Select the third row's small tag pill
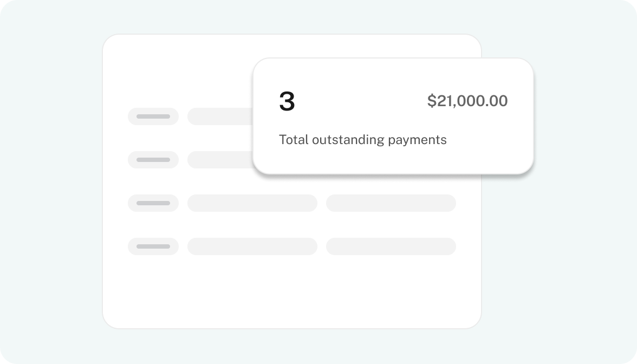Viewport: 637px width, 364px height. (153, 203)
